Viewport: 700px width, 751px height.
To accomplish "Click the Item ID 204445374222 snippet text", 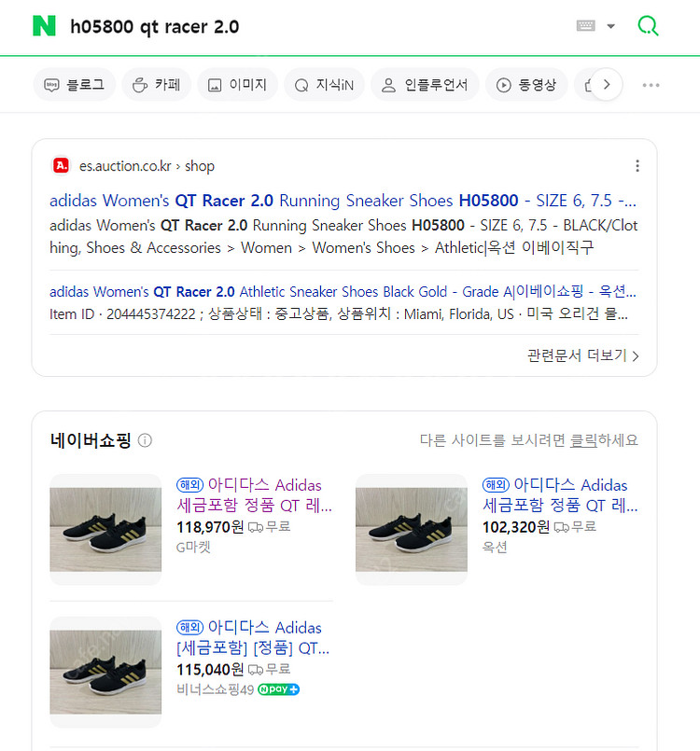I will (x=338, y=314).
